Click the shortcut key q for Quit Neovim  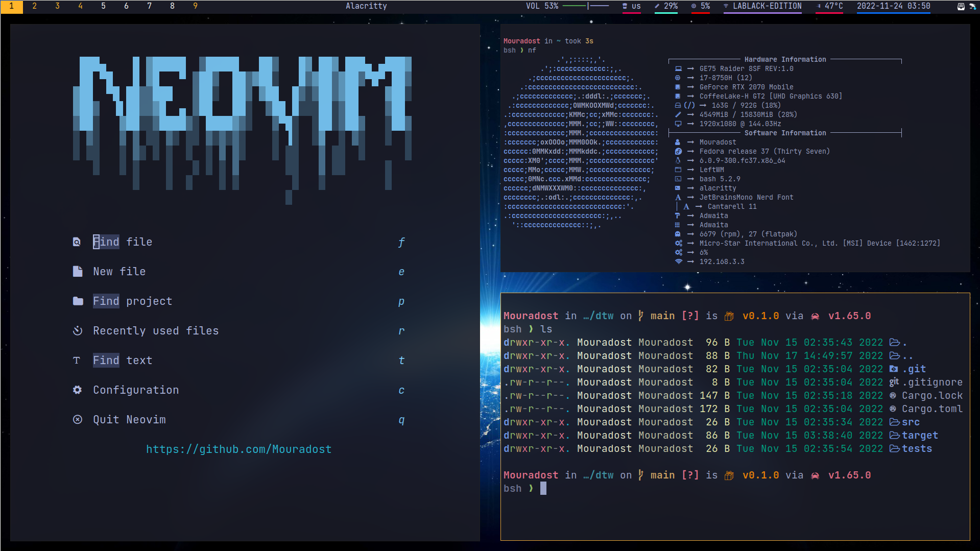click(x=401, y=420)
